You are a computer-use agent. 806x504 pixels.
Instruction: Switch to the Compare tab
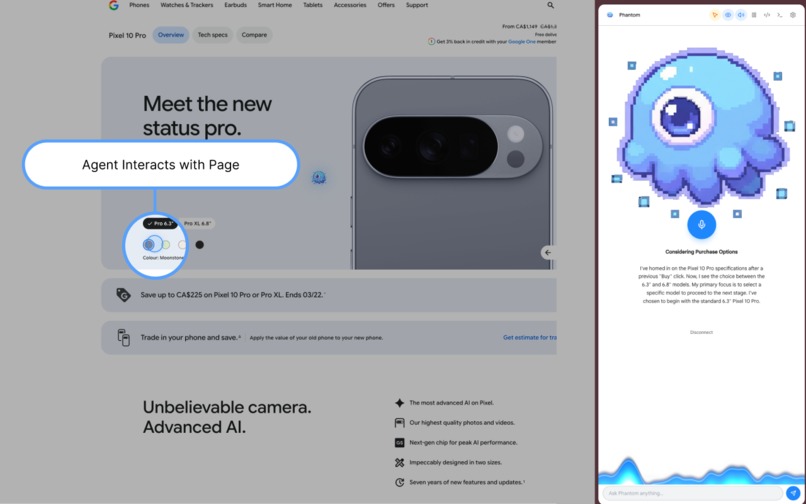[x=254, y=35]
